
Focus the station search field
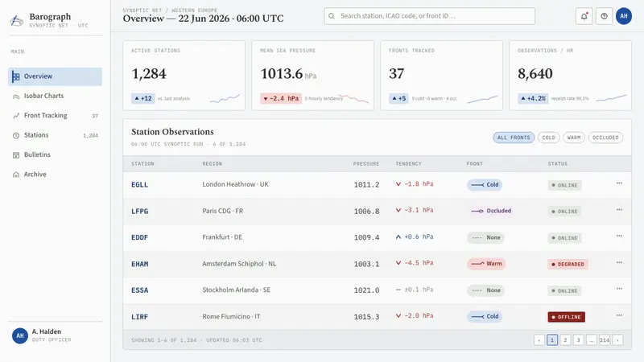coord(429,16)
